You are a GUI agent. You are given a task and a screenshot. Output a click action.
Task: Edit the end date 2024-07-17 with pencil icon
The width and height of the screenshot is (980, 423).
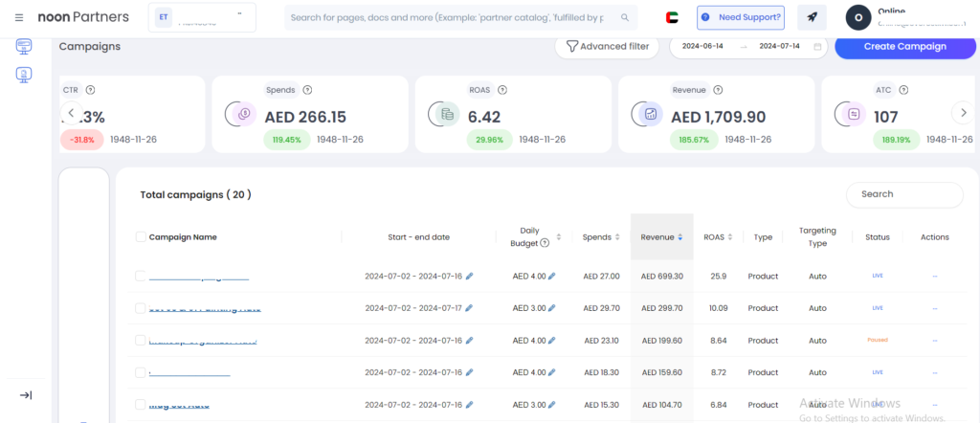[469, 309]
